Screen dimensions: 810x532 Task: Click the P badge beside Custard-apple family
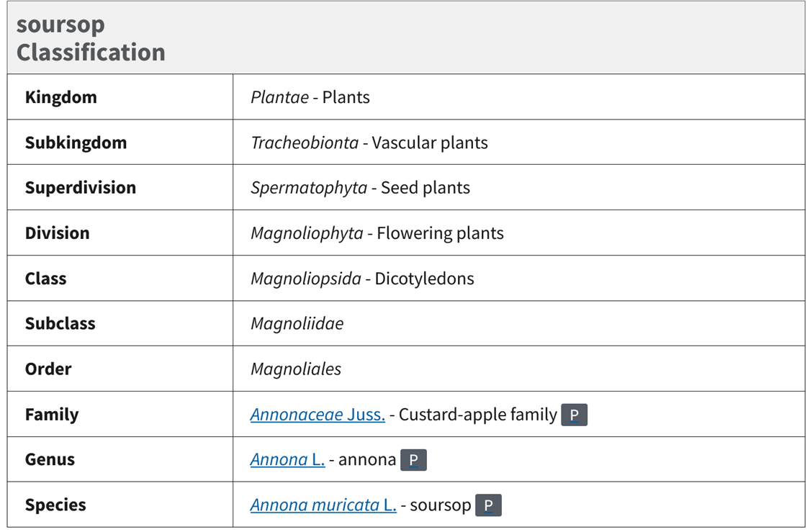pyautogui.click(x=574, y=415)
